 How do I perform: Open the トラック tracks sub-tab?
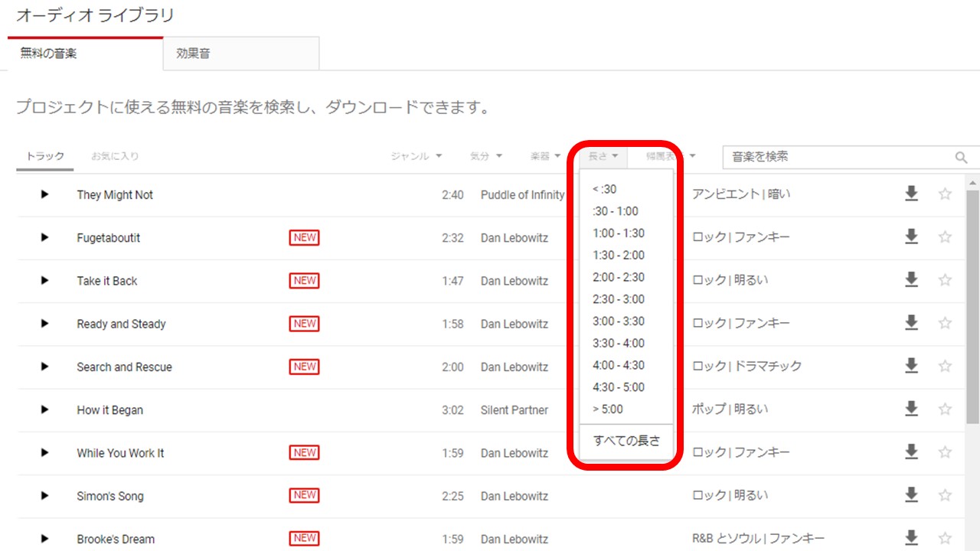[45, 156]
